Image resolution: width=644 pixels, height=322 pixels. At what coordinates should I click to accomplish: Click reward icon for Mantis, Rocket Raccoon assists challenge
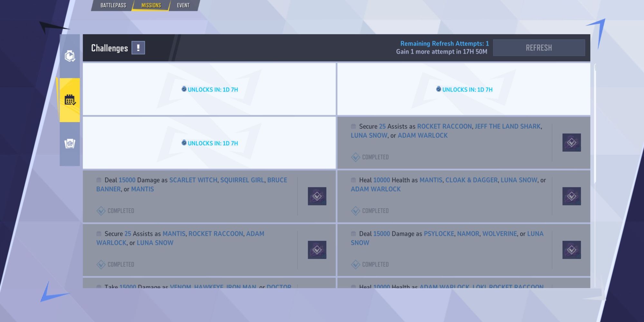(x=317, y=250)
